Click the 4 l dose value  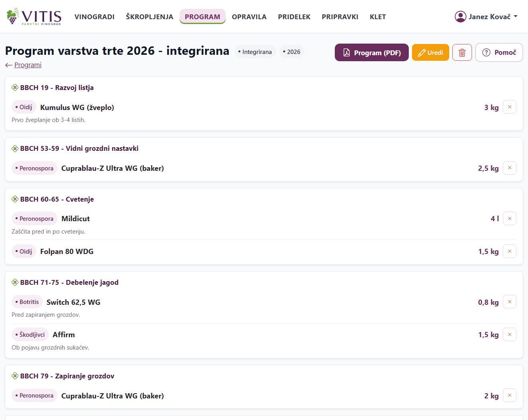click(x=494, y=219)
